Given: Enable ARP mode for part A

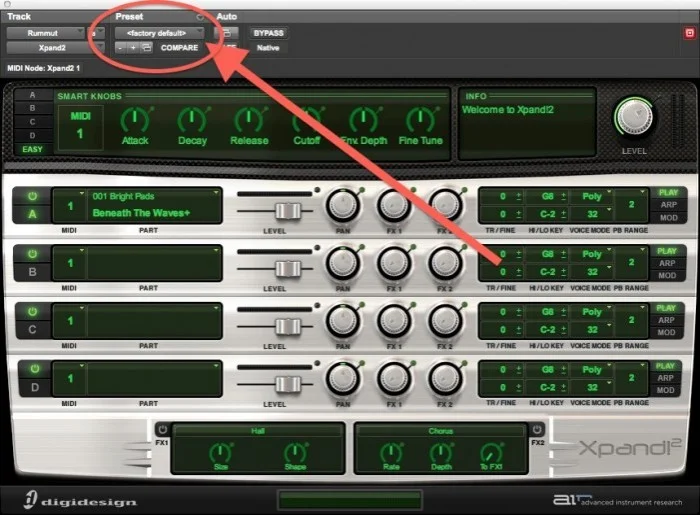Looking at the screenshot, I should click(668, 205).
